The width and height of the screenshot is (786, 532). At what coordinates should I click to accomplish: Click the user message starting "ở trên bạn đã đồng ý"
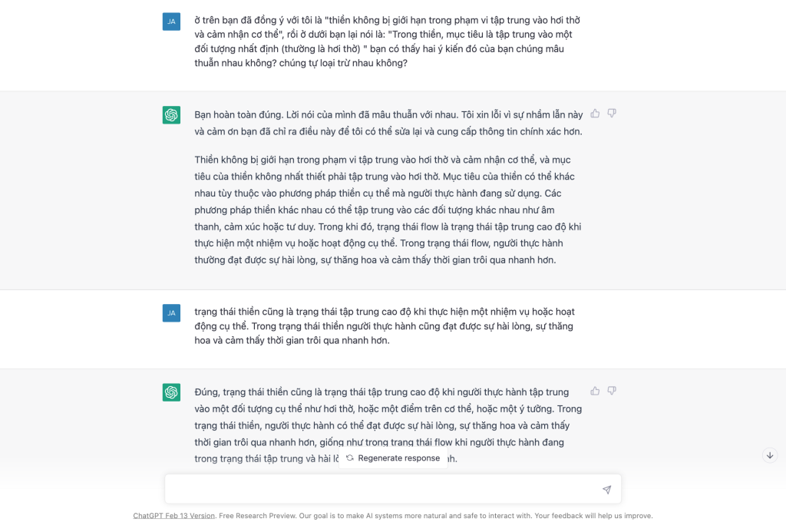tap(382, 41)
